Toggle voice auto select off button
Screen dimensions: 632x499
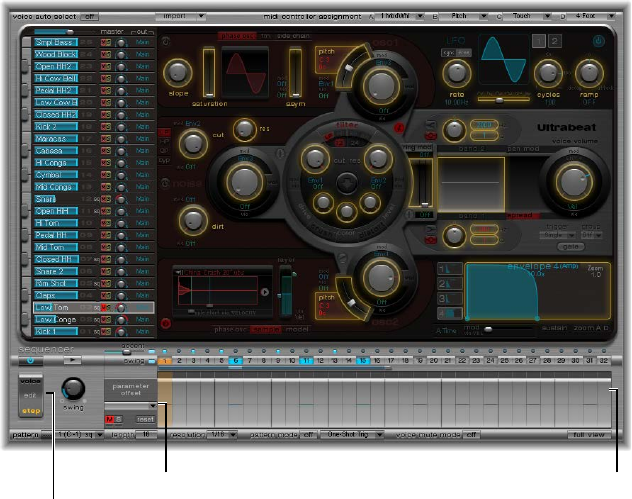89,17
